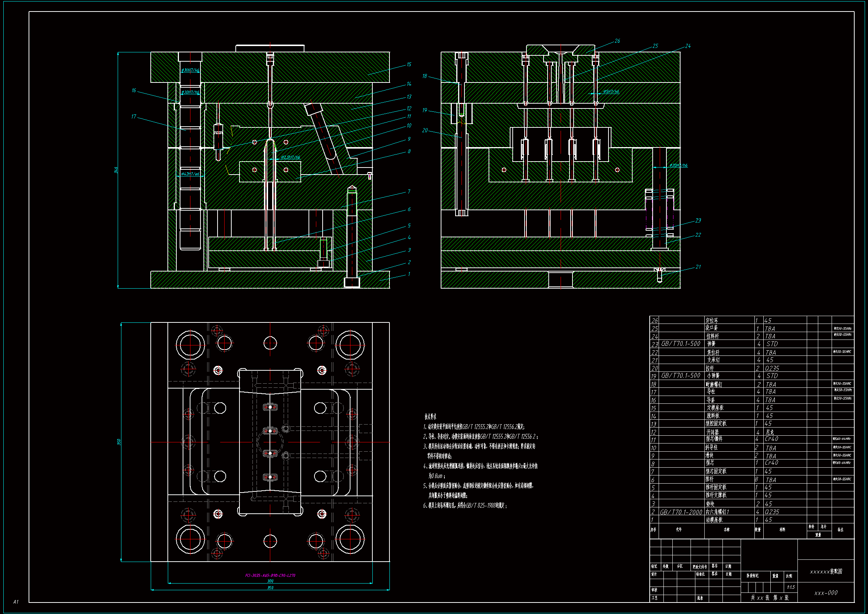Click the part number 15 leader label
Image resolution: width=868 pixels, height=614 pixels.
coord(409,65)
